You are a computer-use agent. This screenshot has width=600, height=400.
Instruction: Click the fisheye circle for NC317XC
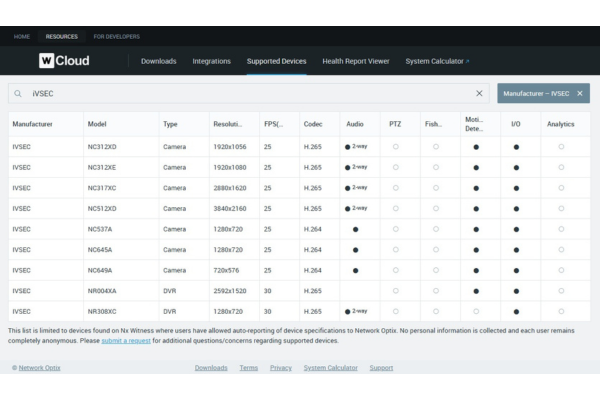[436, 188]
